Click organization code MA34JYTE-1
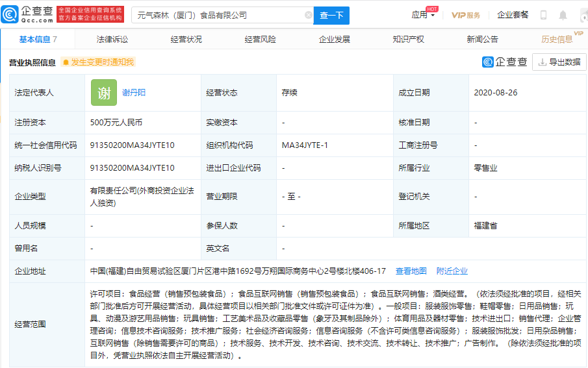This screenshot has height=368, width=588. tap(305, 145)
